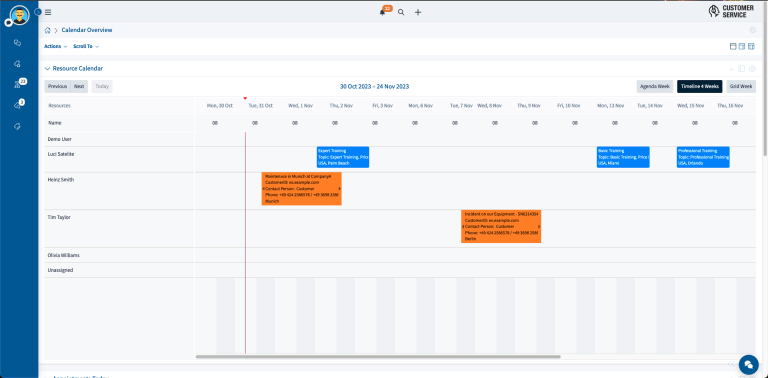Open the tag icon in the sidebar

point(18,126)
